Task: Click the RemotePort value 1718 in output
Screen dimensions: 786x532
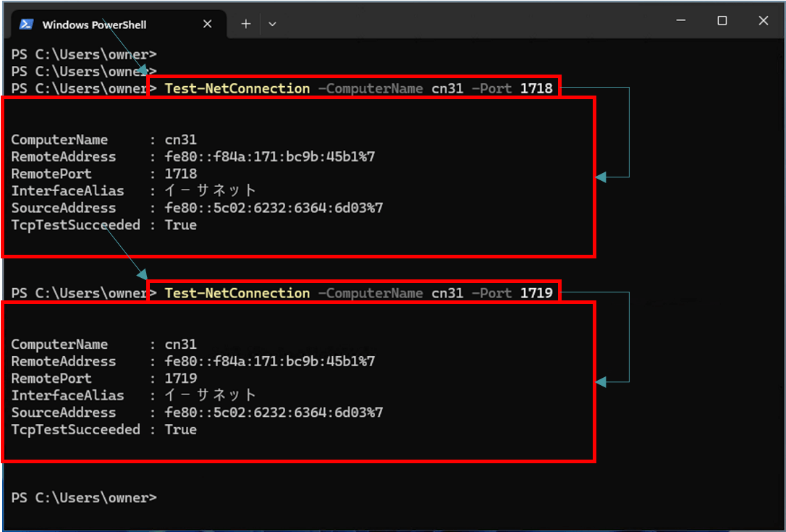Action: tap(181, 174)
